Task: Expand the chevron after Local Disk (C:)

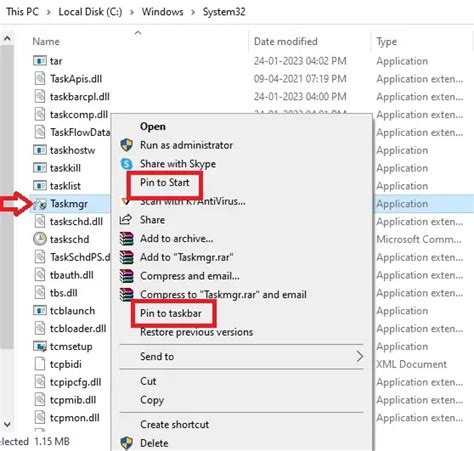Action: coord(132,12)
